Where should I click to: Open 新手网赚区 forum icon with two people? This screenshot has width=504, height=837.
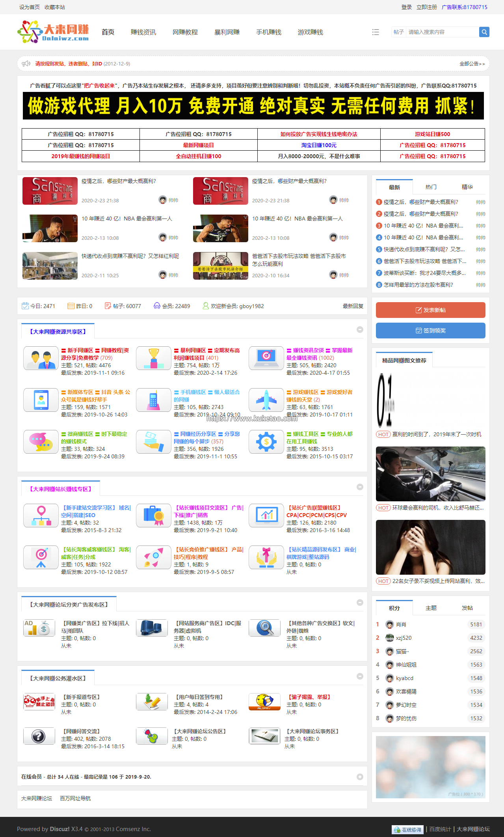pos(41,358)
